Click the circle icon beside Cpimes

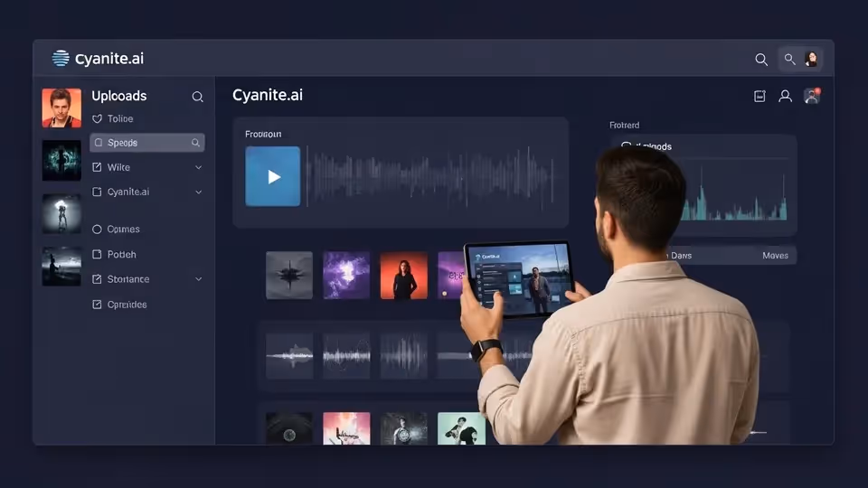pos(97,229)
